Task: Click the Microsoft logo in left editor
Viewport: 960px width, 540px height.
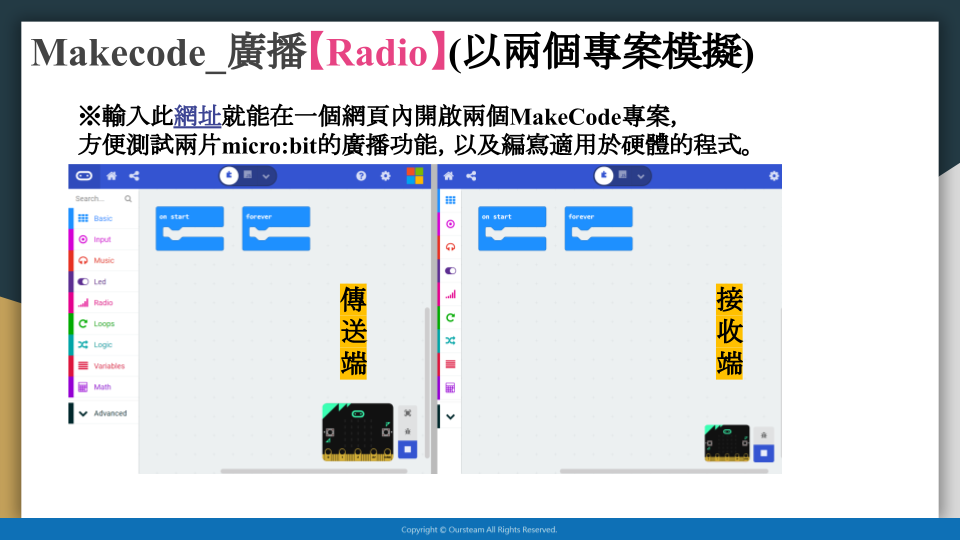Action: tap(415, 176)
